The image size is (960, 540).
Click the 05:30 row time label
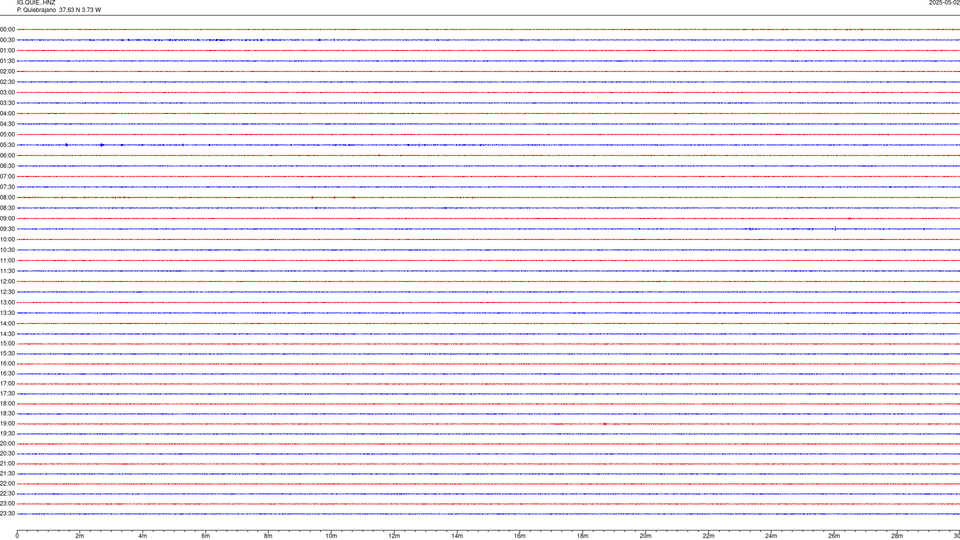7,145
